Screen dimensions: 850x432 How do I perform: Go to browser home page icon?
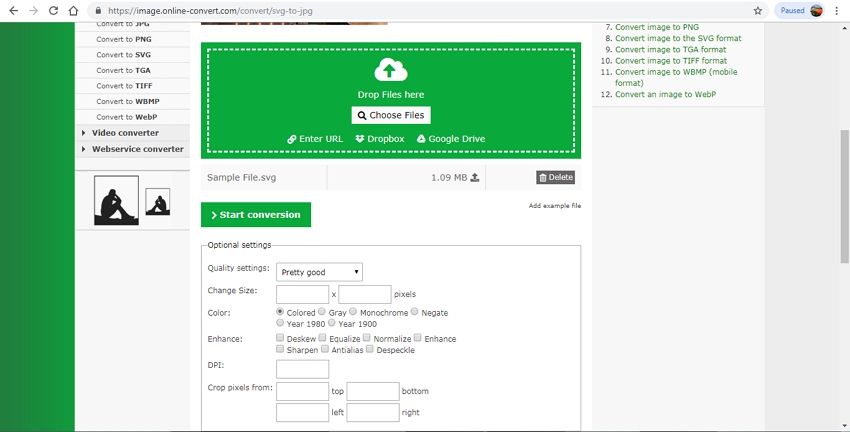73,11
